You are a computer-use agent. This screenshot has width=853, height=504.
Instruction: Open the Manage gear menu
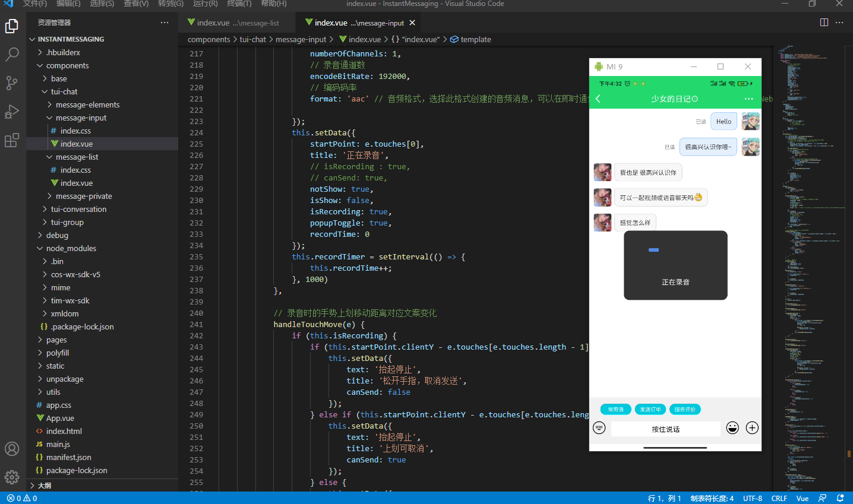[x=12, y=477]
